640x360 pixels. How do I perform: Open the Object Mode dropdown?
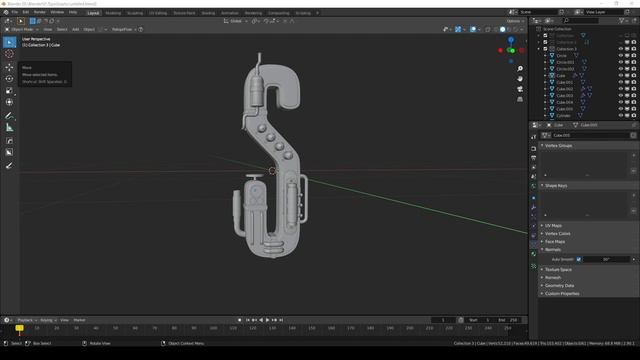coord(22,29)
